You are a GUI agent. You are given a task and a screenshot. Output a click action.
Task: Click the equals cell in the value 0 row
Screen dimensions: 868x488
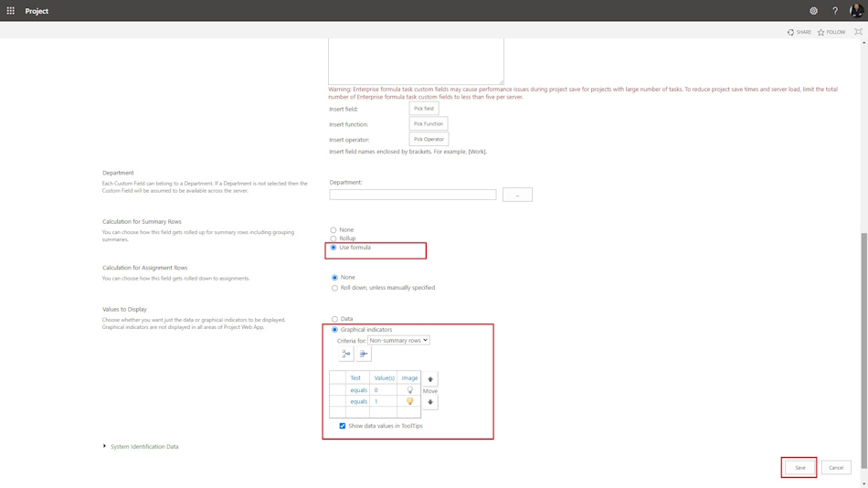(359, 390)
